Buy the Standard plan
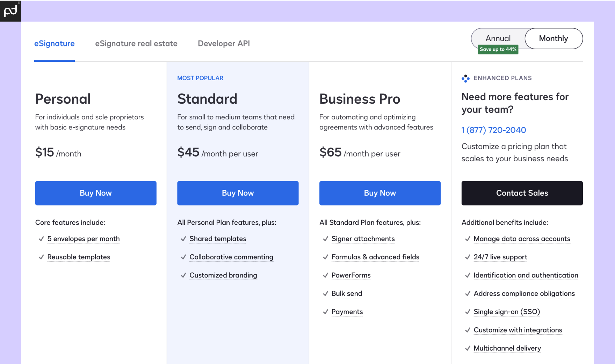Screen dimensions: 615x364 coord(238,193)
